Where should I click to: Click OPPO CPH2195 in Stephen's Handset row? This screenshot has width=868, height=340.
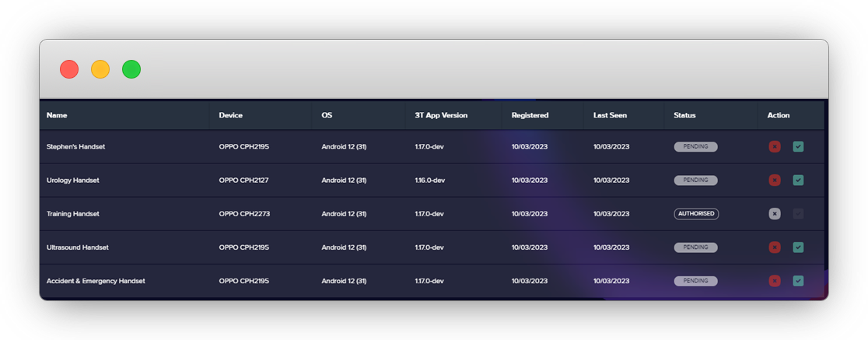pyautogui.click(x=244, y=147)
